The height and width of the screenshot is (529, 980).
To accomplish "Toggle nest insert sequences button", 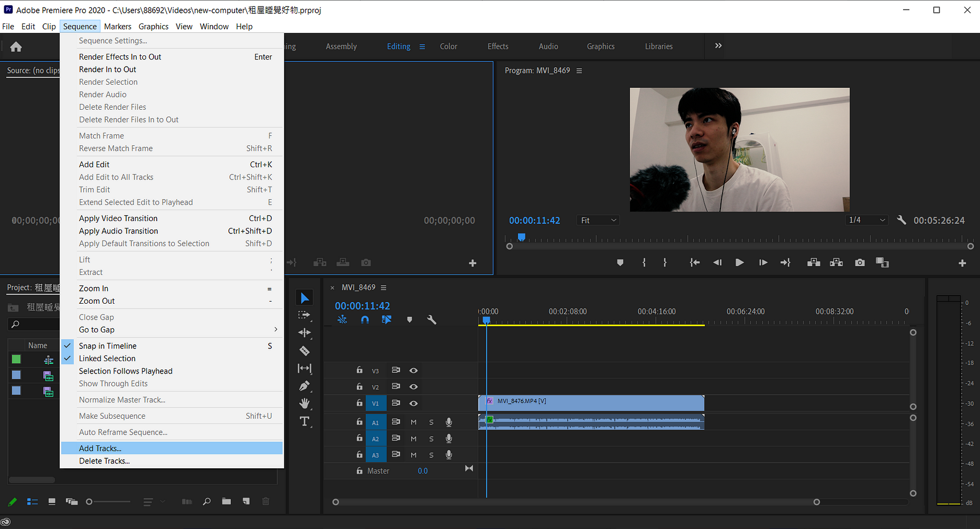I will [342, 320].
